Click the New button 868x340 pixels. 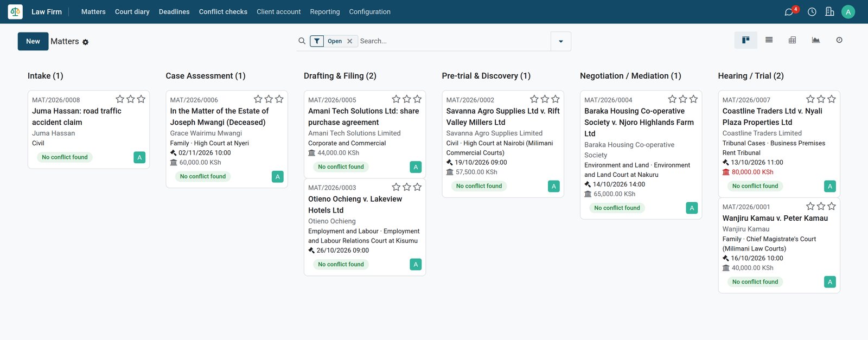33,41
